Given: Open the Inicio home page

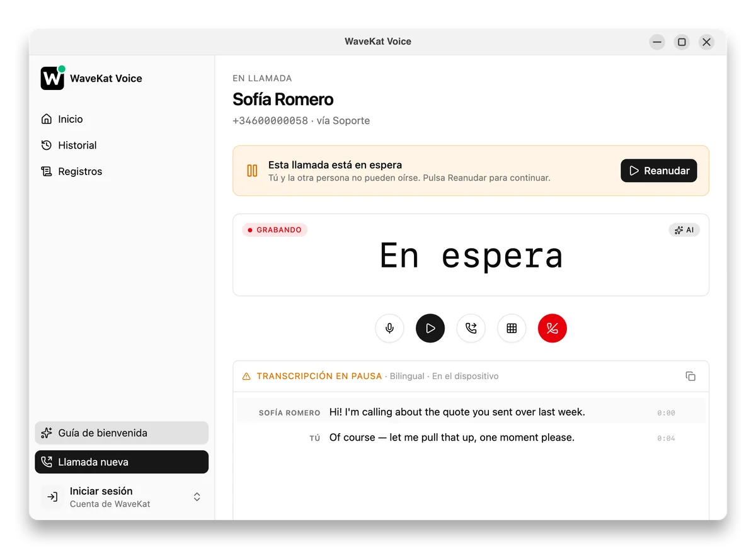Looking at the screenshot, I should 122,119.
